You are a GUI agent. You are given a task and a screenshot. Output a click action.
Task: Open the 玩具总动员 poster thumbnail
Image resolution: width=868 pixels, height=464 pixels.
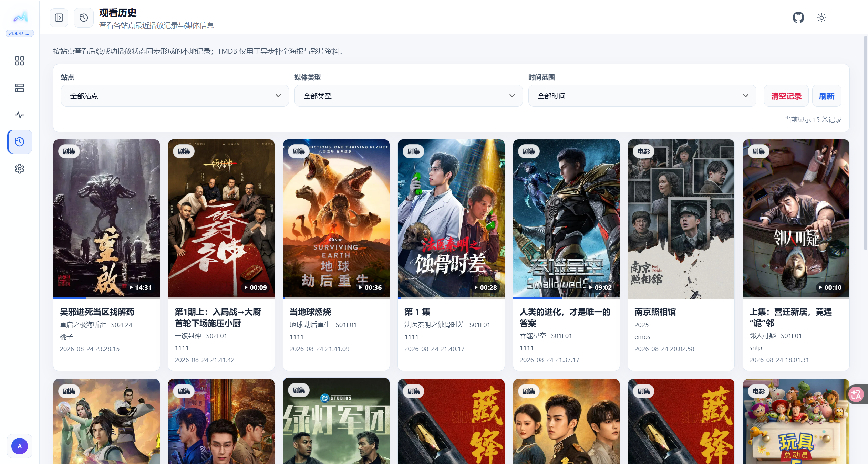point(796,421)
